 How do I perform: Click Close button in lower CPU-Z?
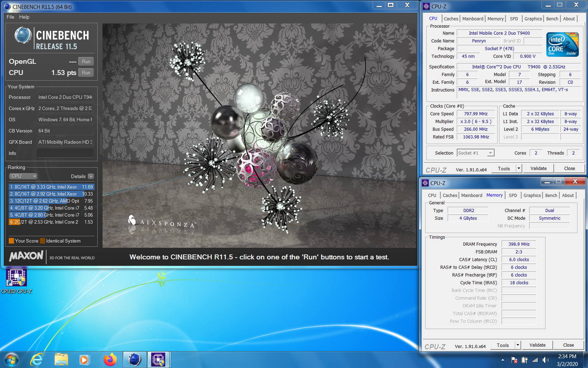point(568,345)
